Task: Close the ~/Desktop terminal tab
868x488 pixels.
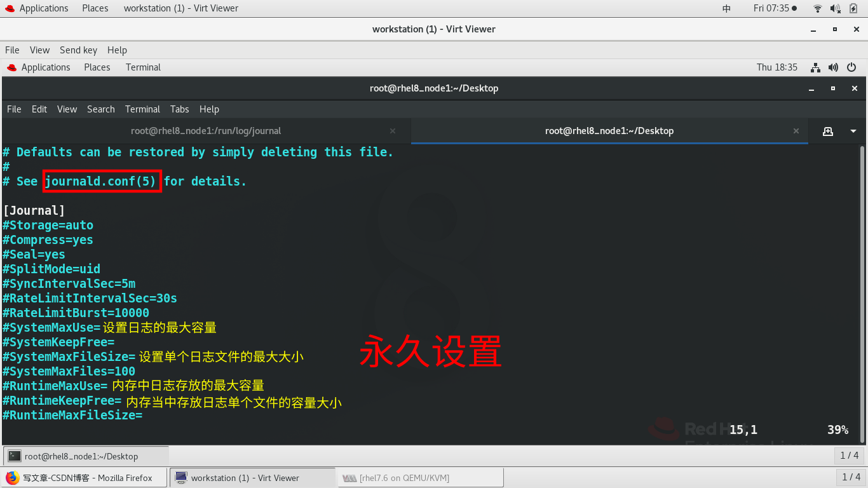Action: click(796, 131)
